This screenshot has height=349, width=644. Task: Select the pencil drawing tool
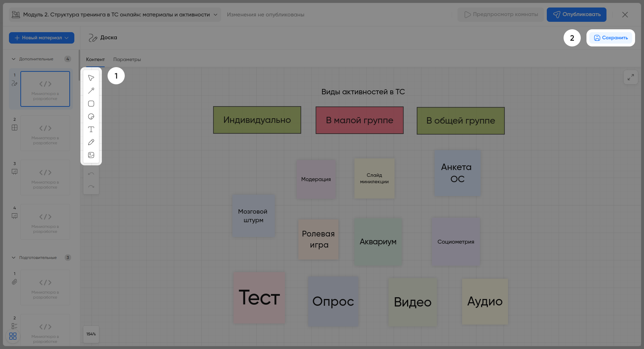pyautogui.click(x=91, y=142)
